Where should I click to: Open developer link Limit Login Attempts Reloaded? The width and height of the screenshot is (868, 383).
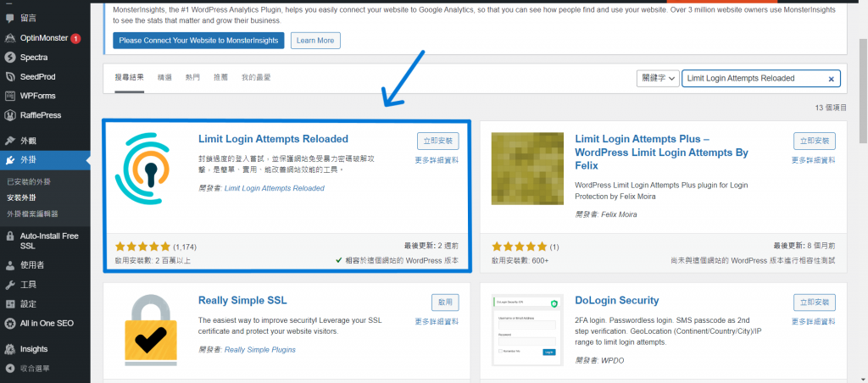274,188
